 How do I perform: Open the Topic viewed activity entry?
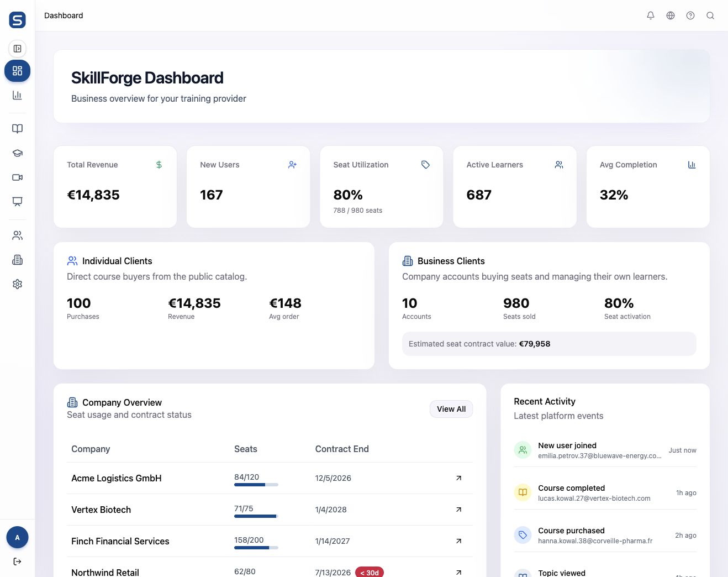(x=605, y=572)
